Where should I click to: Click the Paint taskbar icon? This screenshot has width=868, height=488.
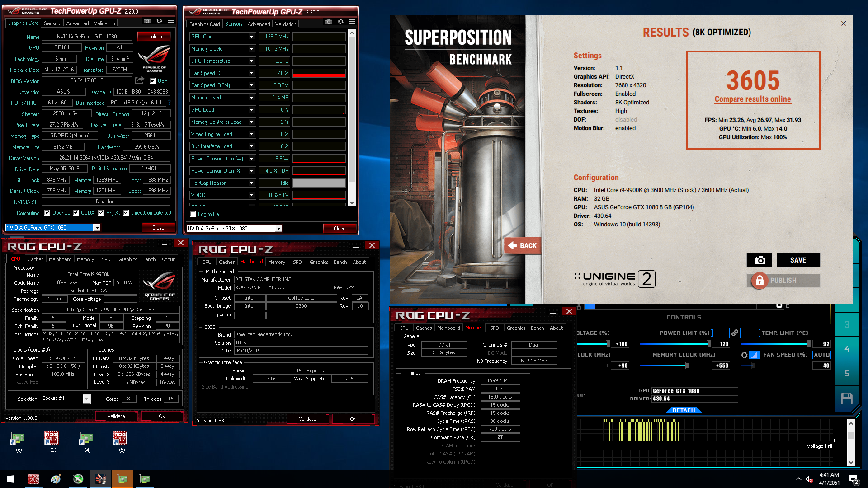tap(56, 479)
